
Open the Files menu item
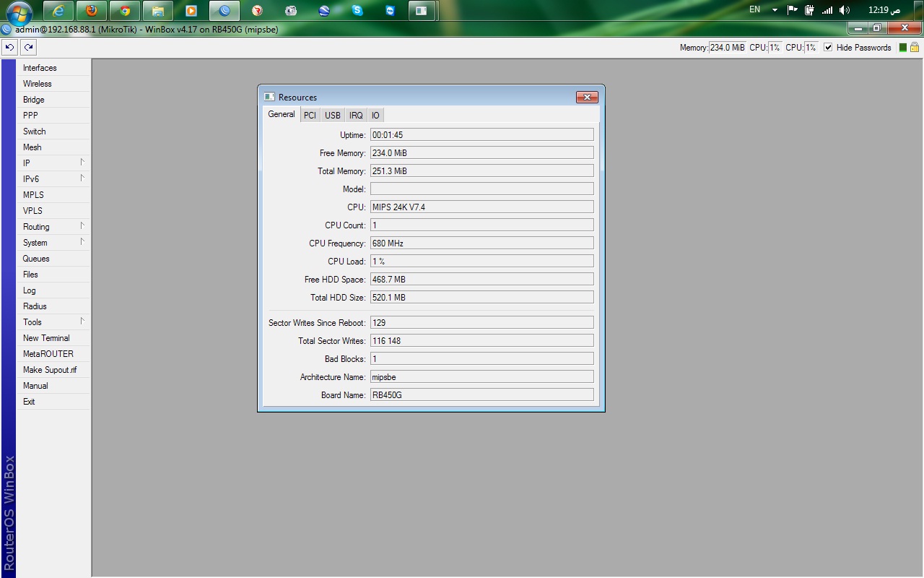53,275
